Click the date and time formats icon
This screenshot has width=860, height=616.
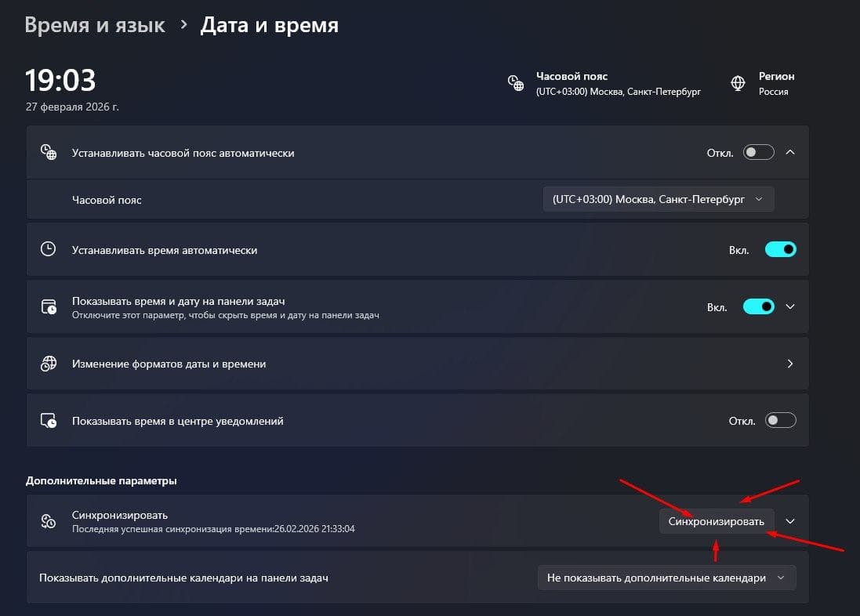(49, 364)
